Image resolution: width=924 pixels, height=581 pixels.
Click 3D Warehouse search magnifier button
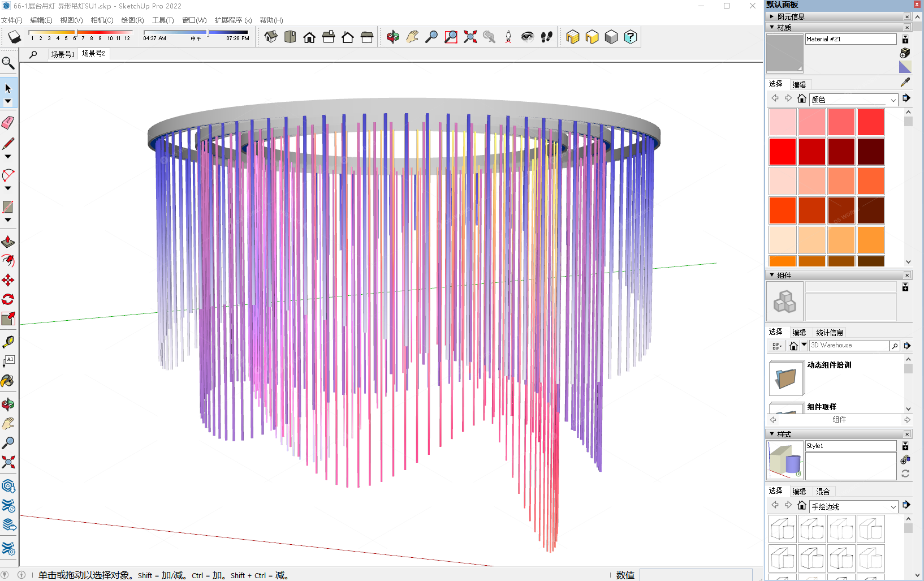895,346
